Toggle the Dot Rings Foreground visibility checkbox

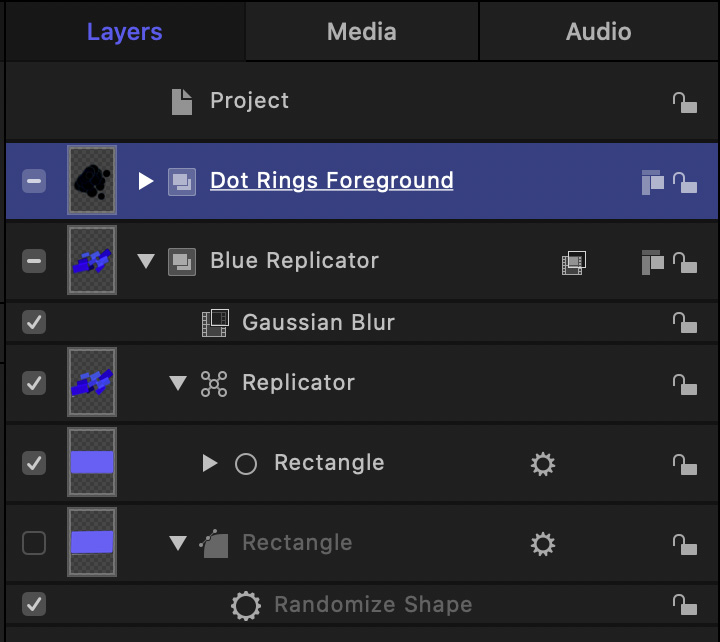[34, 181]
